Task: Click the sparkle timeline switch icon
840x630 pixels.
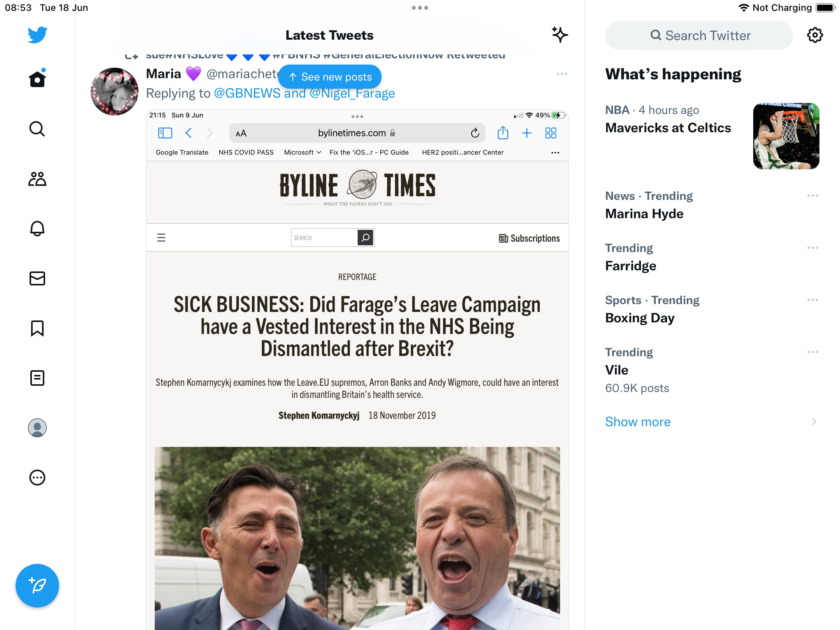Action: (x=560, y=35)
